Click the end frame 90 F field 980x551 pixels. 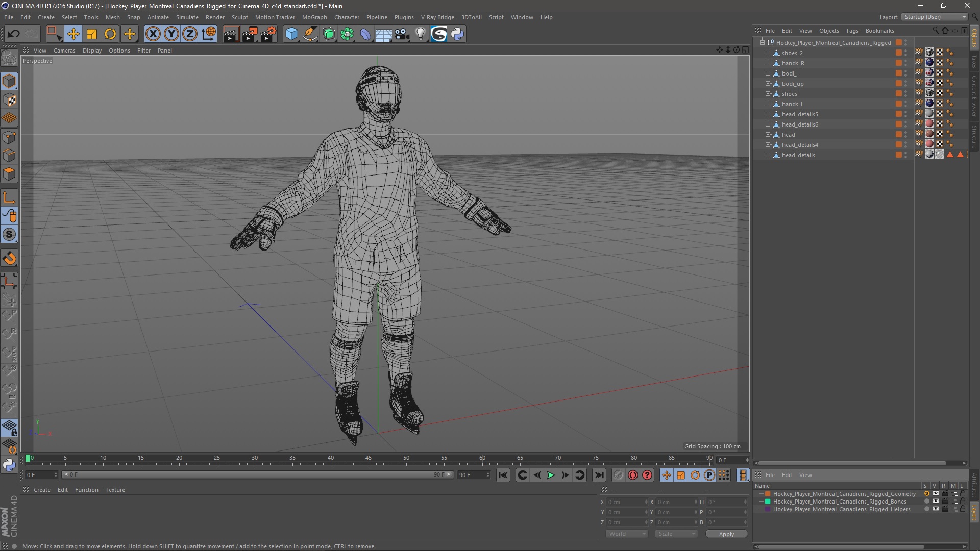pyautogui.click(x=473, y=475)
